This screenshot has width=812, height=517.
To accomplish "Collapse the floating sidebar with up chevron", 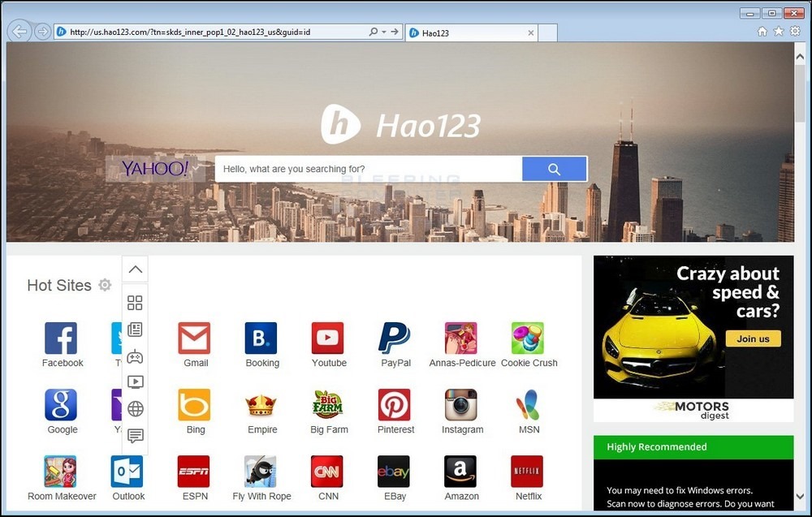I will pos(135,269).
